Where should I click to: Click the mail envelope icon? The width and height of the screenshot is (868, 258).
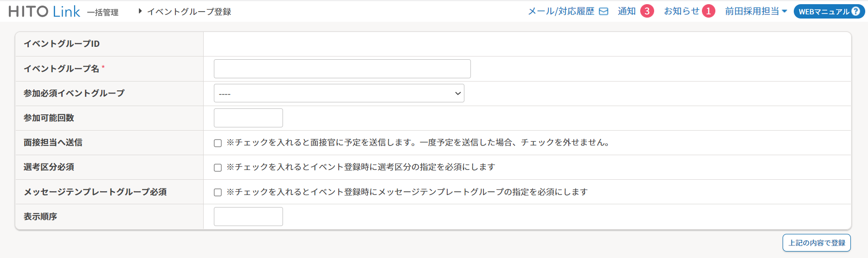[604, 12]
